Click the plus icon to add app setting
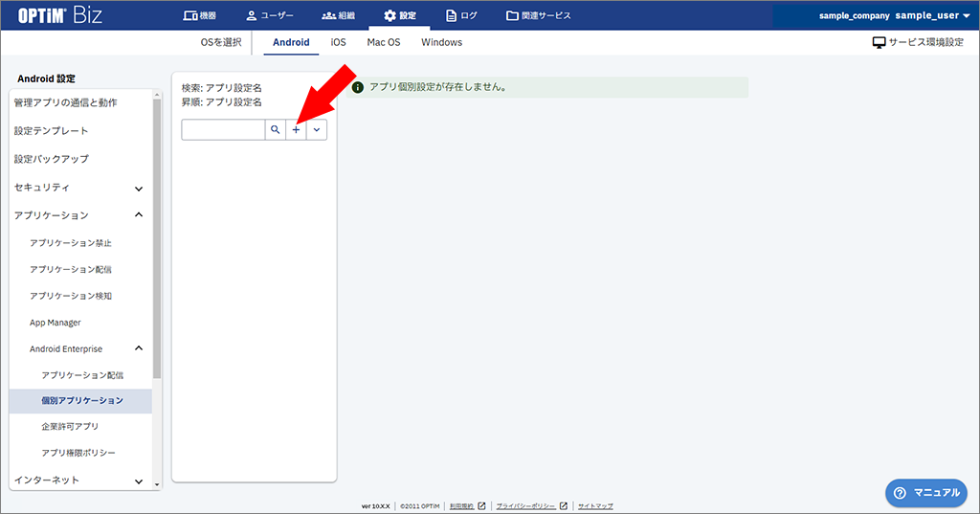 [x=297, y=130]
